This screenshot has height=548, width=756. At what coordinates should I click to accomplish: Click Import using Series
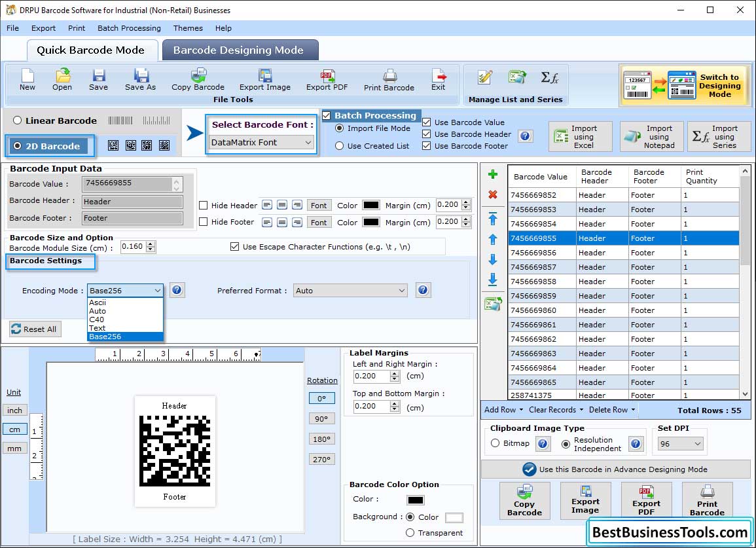click(719, 137)
